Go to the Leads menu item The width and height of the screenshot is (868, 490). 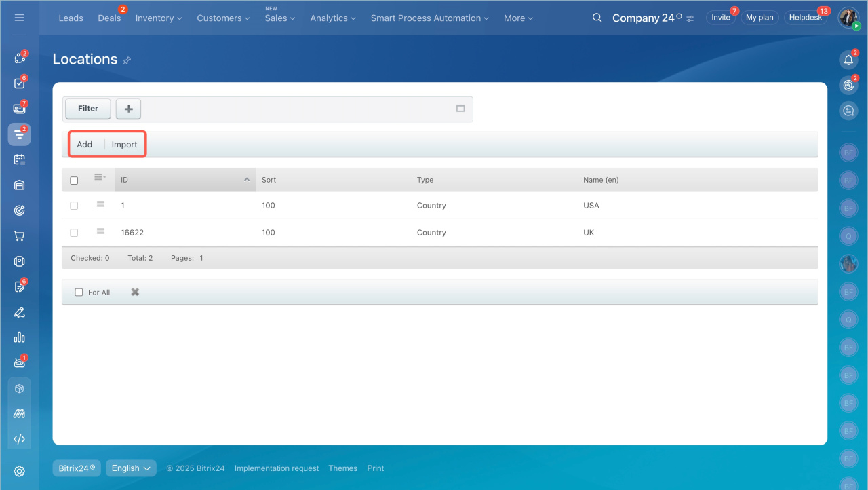[71, 18]
